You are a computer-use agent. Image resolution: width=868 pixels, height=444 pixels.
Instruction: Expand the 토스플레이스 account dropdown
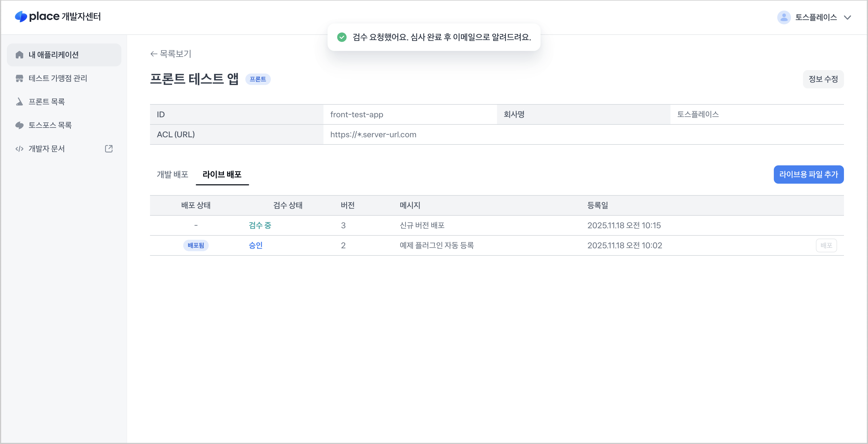point(848,17)
